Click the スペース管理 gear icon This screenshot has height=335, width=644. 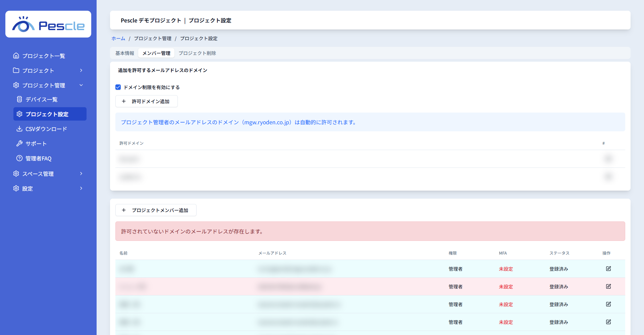[16, 174]
